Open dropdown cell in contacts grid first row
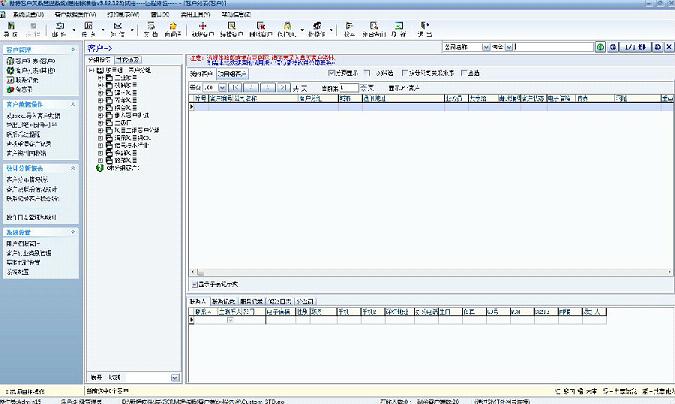 pyautogui.click(x=230, y=320)
